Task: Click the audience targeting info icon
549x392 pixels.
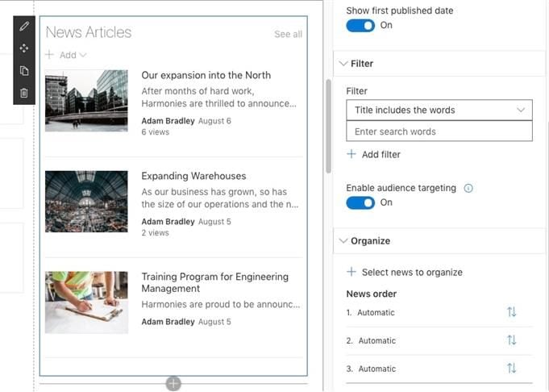Action: point(468,188)
